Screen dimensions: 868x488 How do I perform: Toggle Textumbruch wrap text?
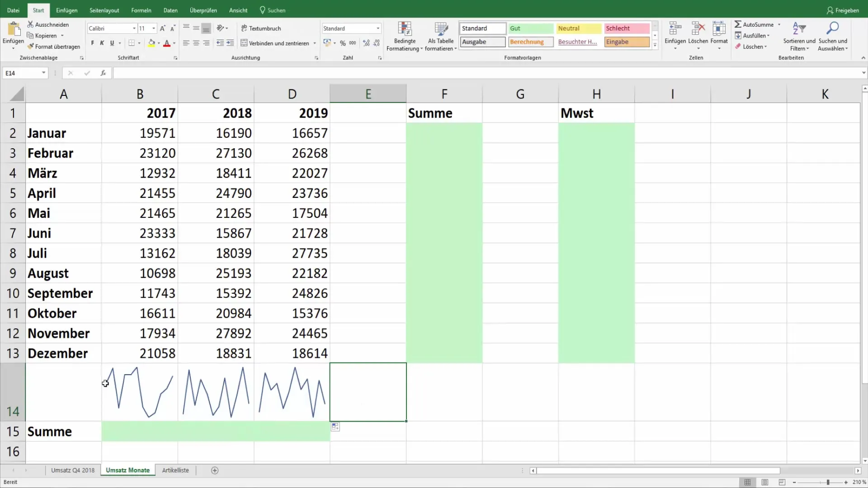tap(261, 28)
